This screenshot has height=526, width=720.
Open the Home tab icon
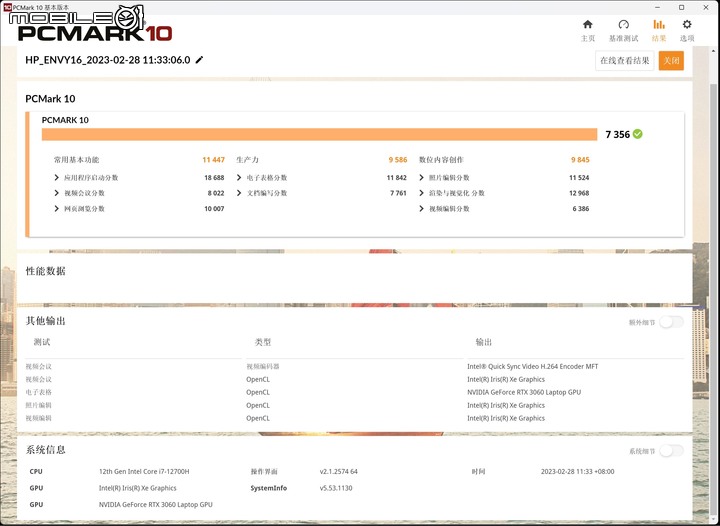pyautogui.click(x=587, y=25)
